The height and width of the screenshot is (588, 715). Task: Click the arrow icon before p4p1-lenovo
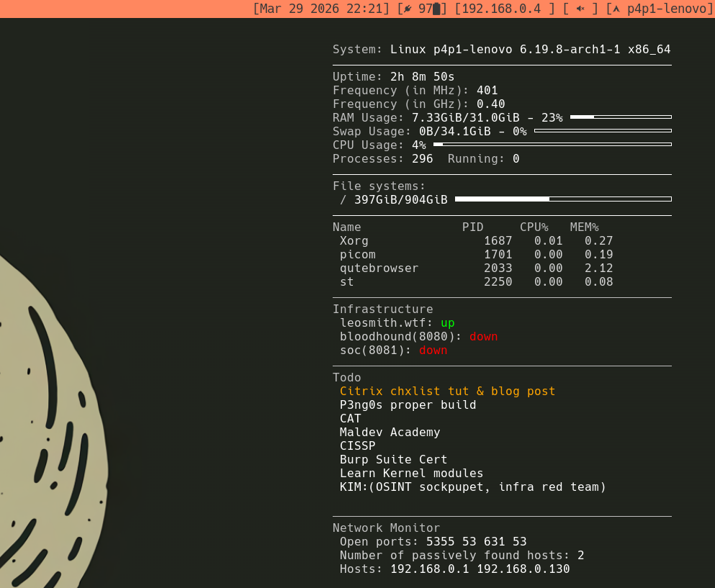point(616,9)
